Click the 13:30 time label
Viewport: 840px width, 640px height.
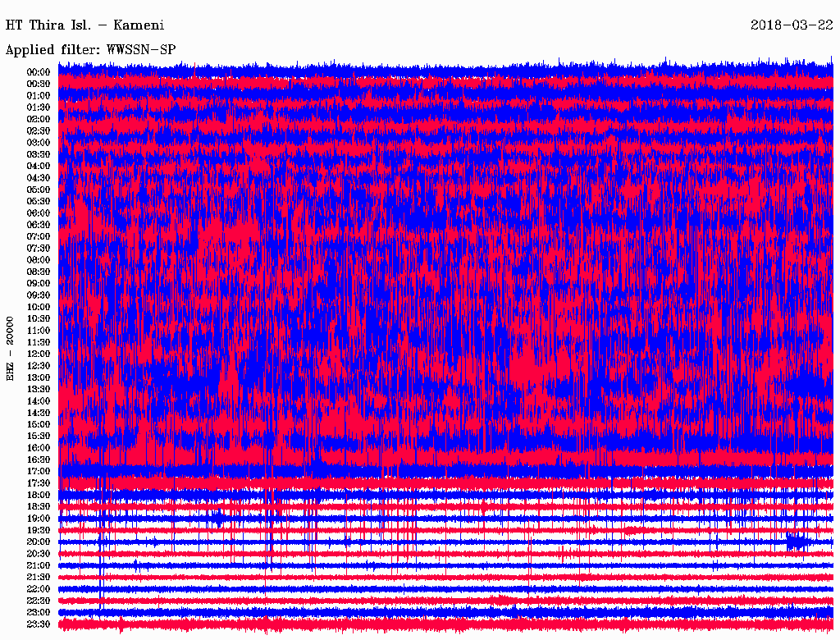39,389
